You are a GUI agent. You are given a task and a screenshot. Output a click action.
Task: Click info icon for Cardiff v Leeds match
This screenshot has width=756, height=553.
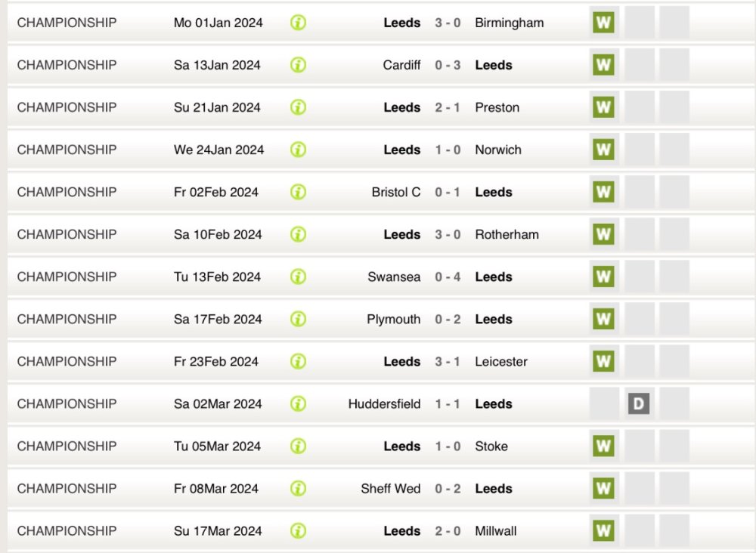(x=298, y=65)
